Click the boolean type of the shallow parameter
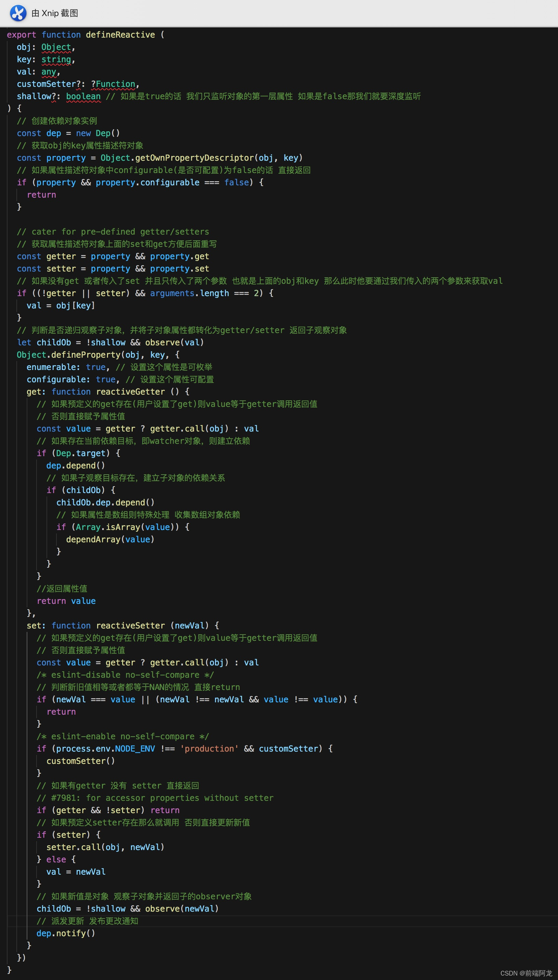This screenshot has width=558, height=980. click(x=83, y=96)
